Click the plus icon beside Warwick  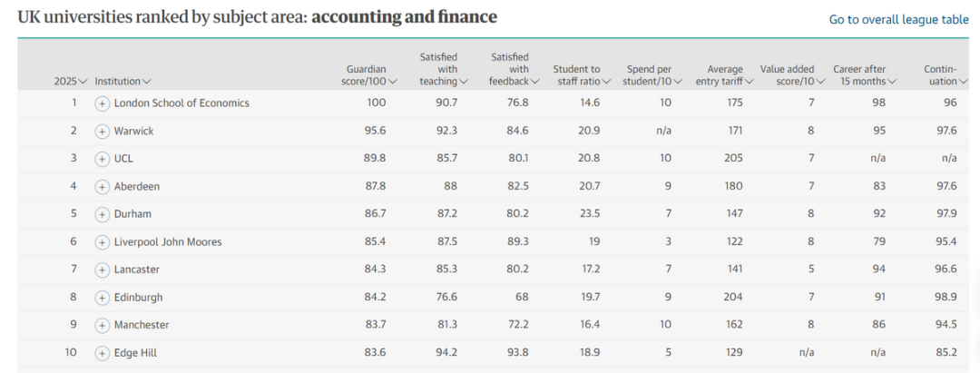point(103,131)
